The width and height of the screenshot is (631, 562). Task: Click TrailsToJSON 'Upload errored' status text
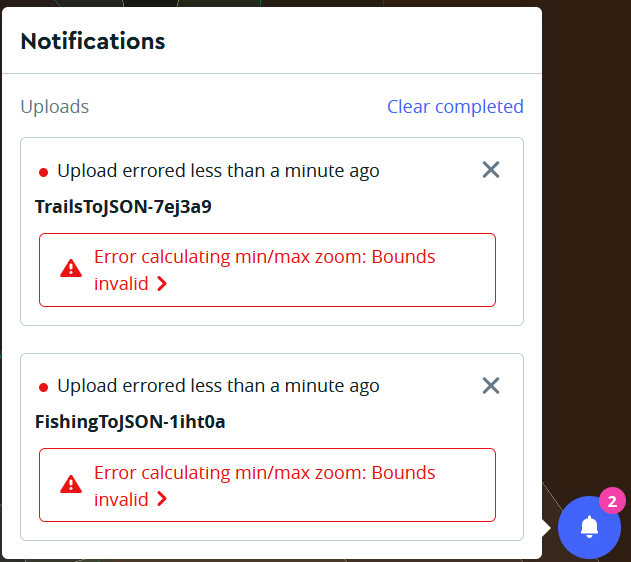point(218,171)
